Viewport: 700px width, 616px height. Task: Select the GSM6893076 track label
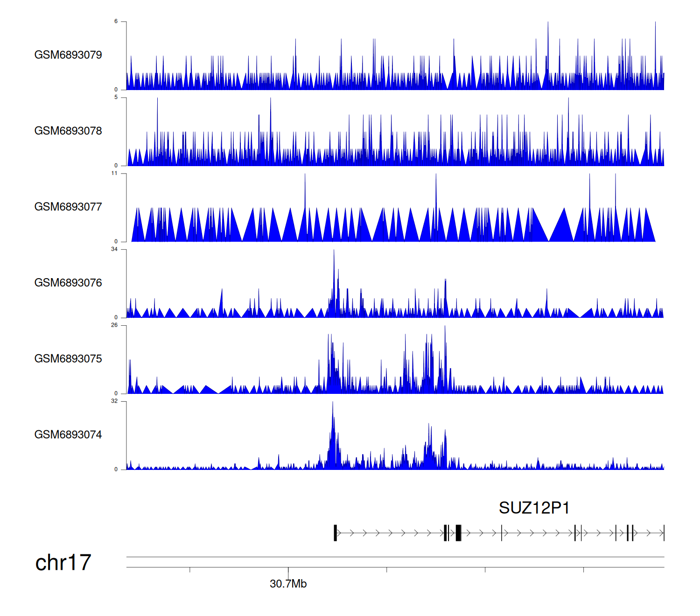coord(68,283)
